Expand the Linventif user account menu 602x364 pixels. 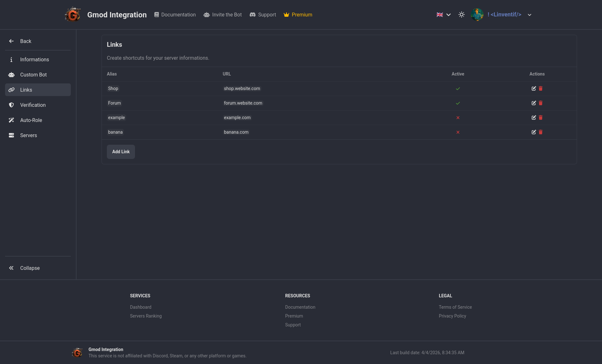click(529, 15)
